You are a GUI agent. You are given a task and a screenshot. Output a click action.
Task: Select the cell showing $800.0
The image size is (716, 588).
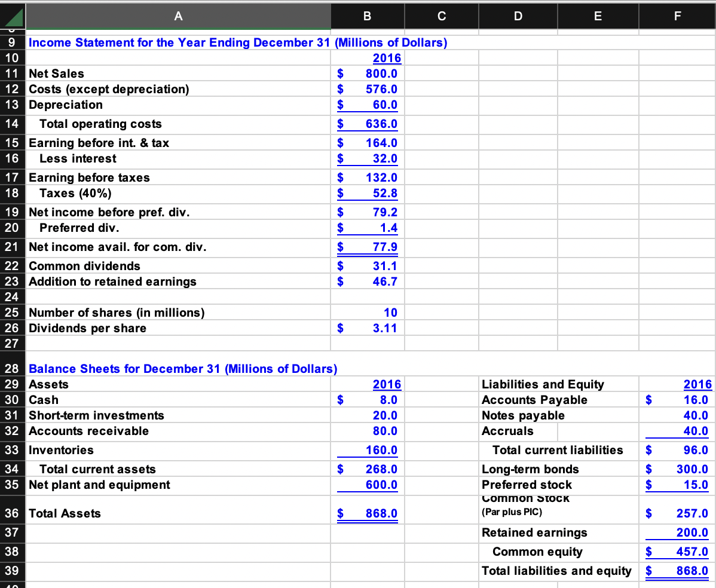click(x=367, y=73)
